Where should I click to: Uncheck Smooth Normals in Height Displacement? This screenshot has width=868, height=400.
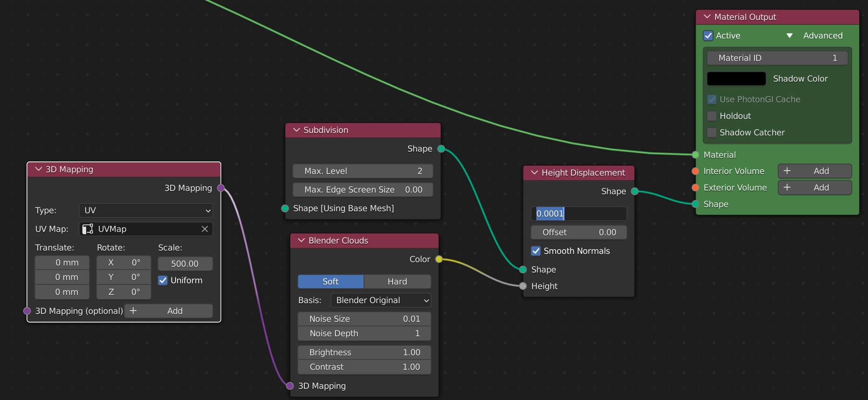click(x=536, y=251)
